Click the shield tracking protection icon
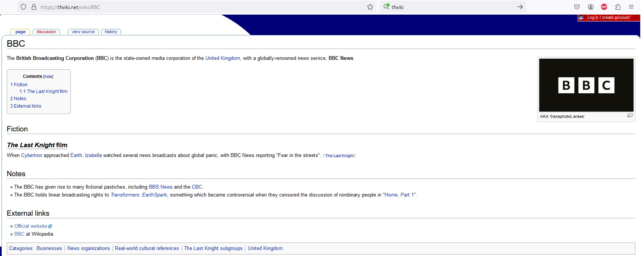Screen dimensions: 644x256 (23, 7)
